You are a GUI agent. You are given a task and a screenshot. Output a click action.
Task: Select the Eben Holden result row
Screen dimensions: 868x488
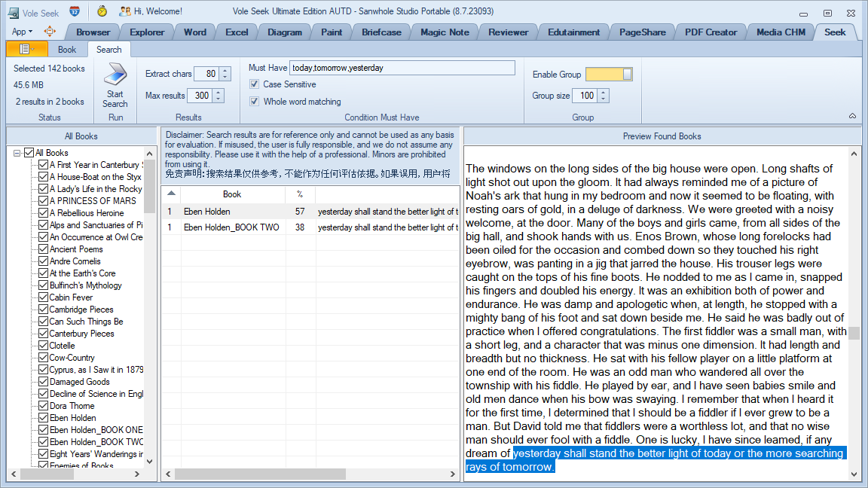[310, 212]
